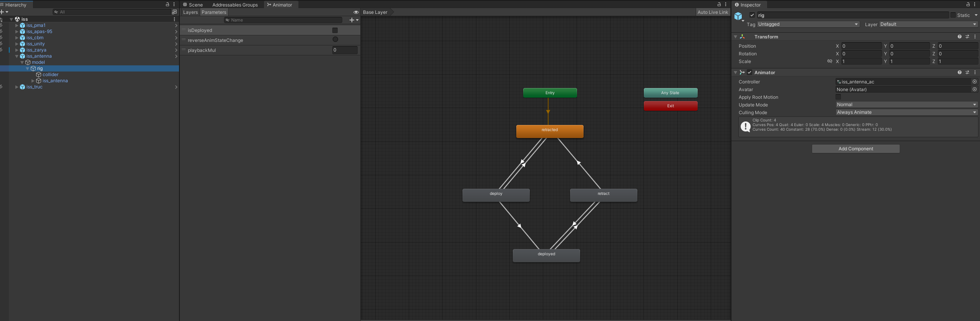Click the Inspector panel lock icon

[968, 4]
